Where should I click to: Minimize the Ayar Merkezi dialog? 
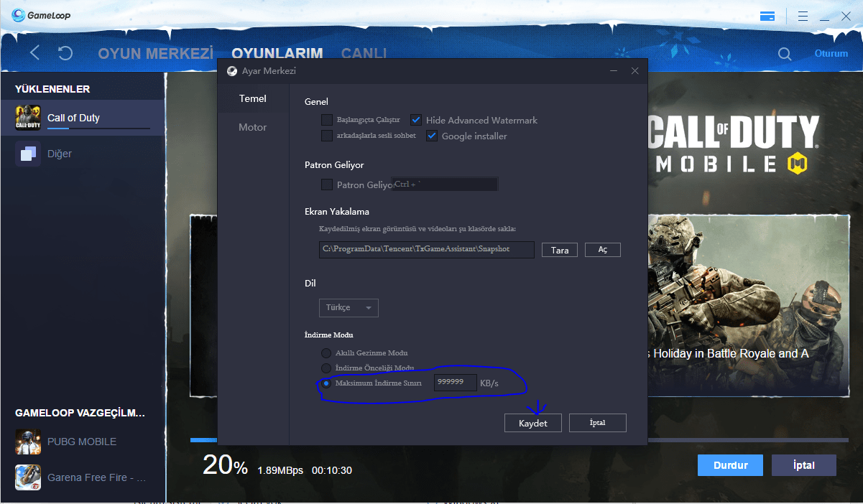pyautogui.click(x=614, y=71)
